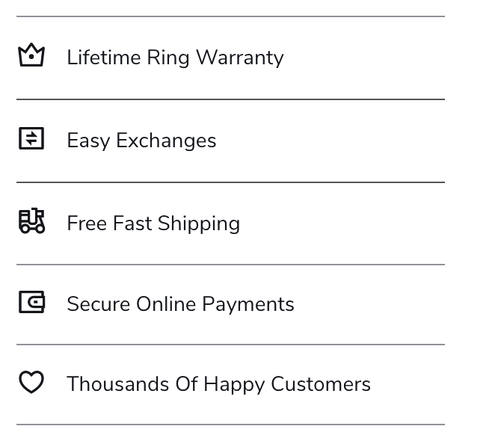
Task: Click the crown icon for Lifetime Ring Warranty
Action: click(x=31, y=55)
